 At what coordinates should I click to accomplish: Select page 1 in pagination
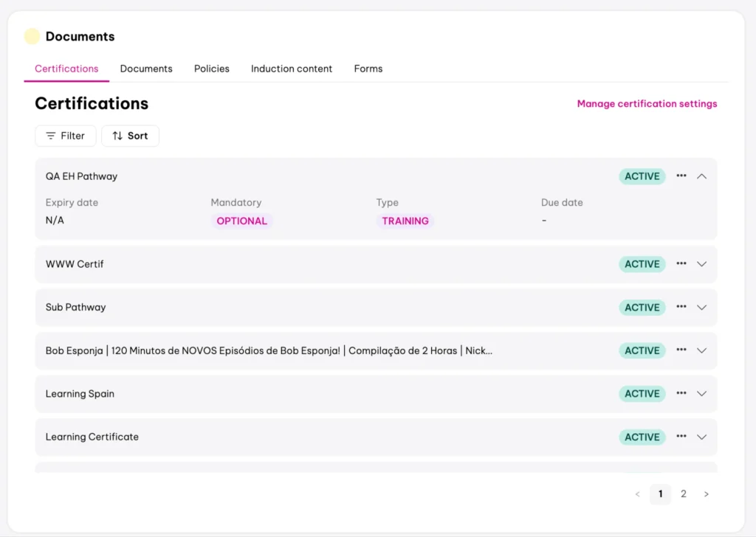click(x=660, y=494)
